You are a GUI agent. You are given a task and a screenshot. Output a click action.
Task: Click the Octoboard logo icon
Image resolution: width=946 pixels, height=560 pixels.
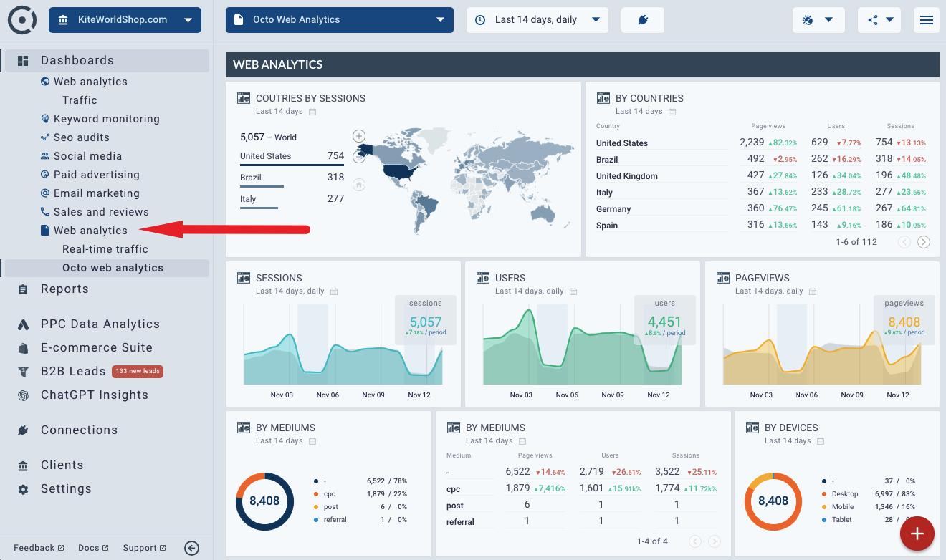click(22, 20)
